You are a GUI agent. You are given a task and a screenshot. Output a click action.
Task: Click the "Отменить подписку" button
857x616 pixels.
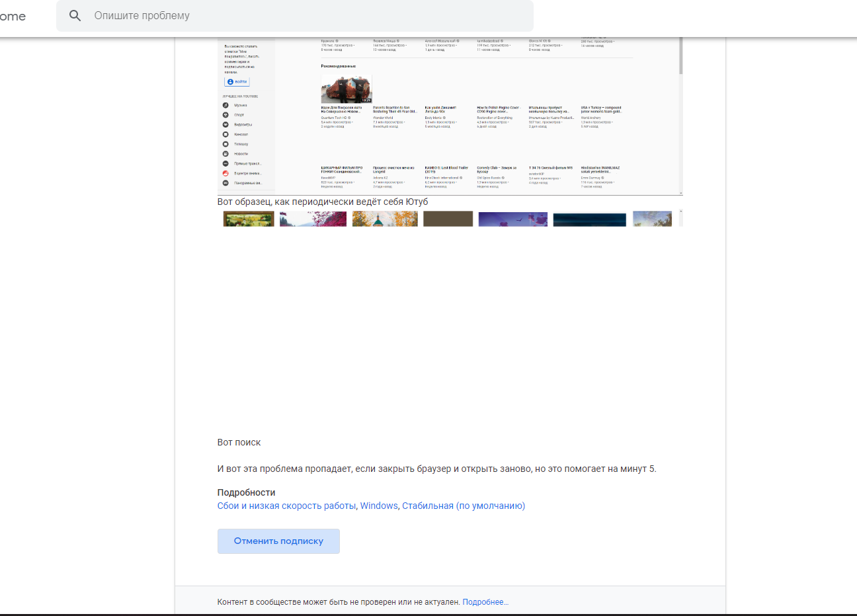[278, 541]
